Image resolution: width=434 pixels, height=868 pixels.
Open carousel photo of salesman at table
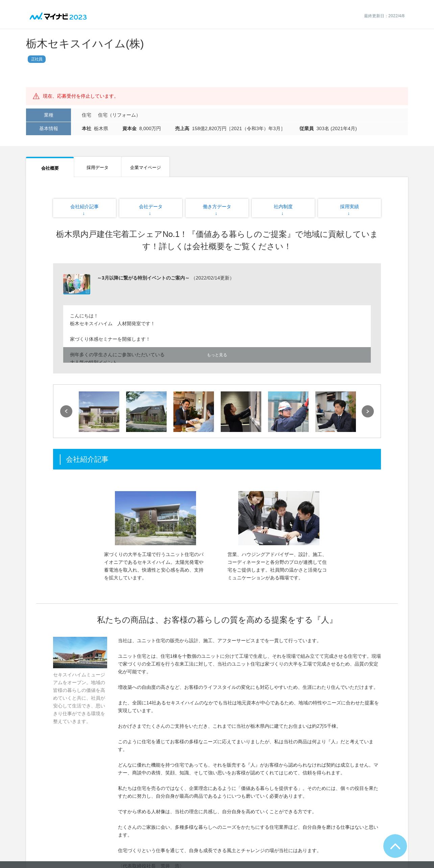coord(194,412)
